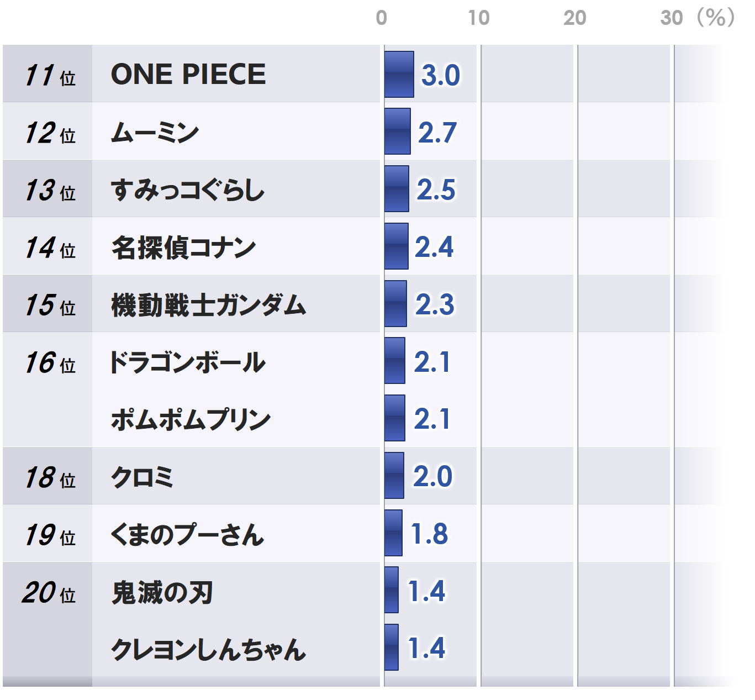This screenshot has width=755, height=700.
Task: Select the 11位 rank label
Action: [50, 76]
